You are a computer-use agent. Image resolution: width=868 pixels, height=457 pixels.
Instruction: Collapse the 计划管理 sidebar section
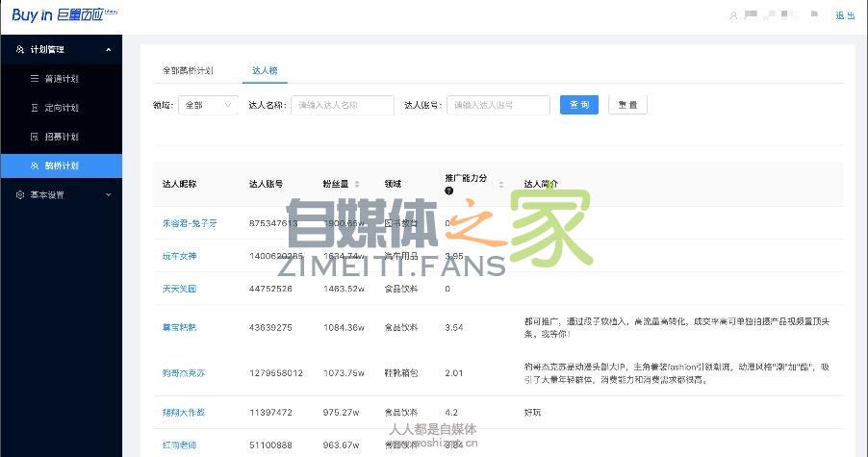pos(109,50)
